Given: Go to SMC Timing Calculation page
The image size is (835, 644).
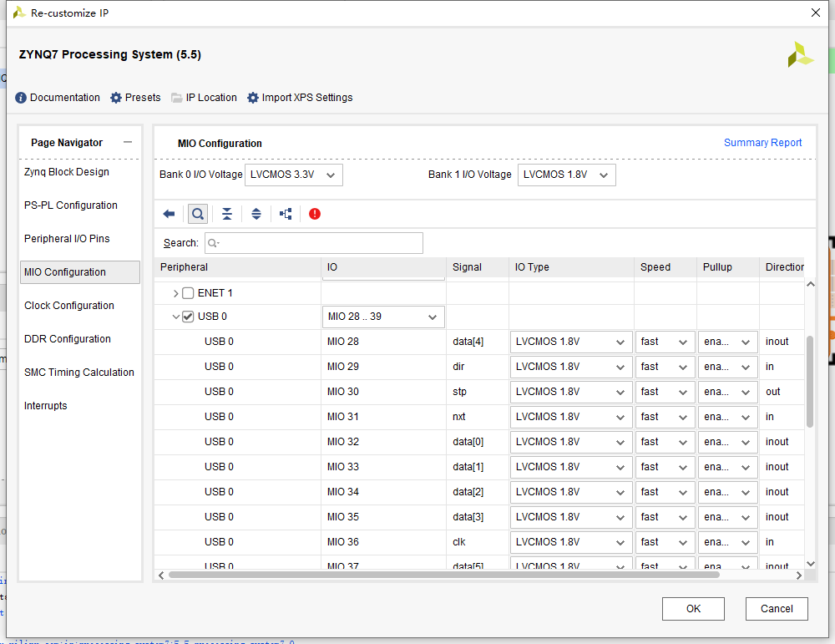Looking at the screenshot, I should pyautogui.click(x=79, y=373).
